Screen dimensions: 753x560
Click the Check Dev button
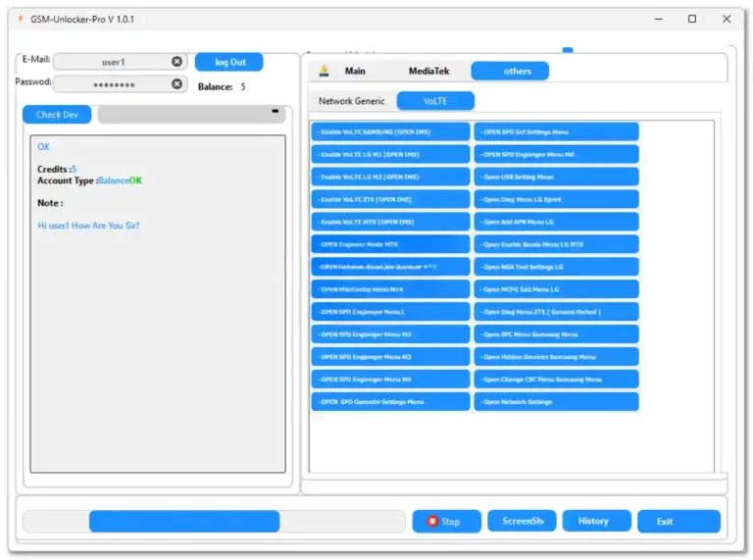click(x=57, y=115)
